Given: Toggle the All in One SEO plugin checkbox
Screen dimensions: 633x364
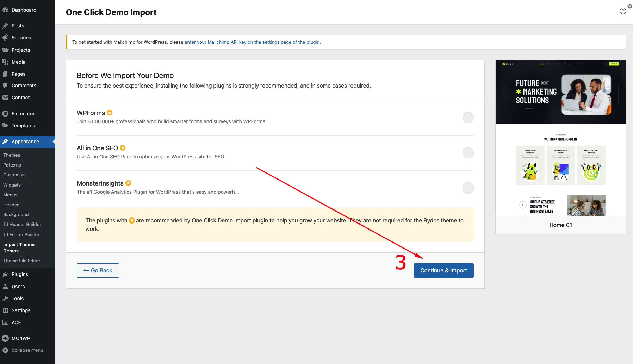Looking at the screenshot, I should coord(468,153).
